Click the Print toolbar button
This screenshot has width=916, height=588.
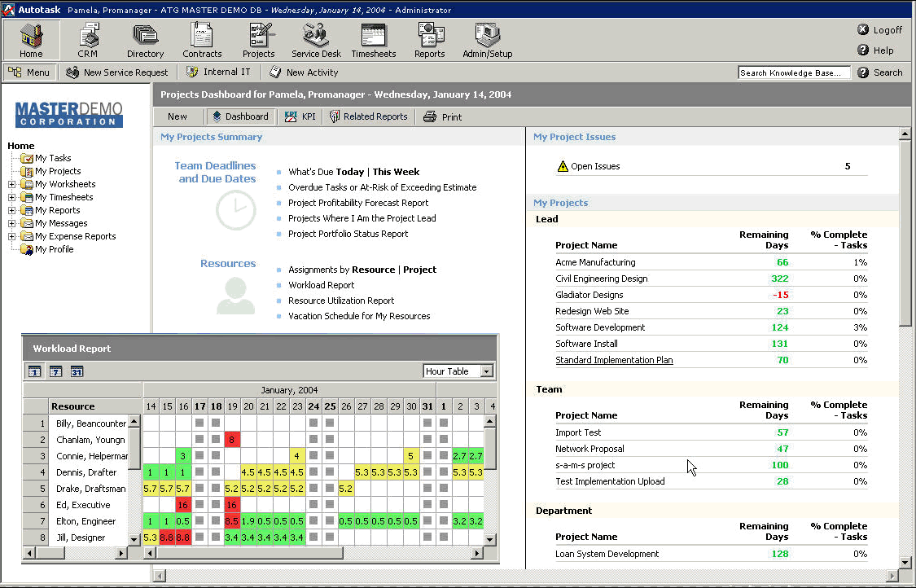(442, 117)
